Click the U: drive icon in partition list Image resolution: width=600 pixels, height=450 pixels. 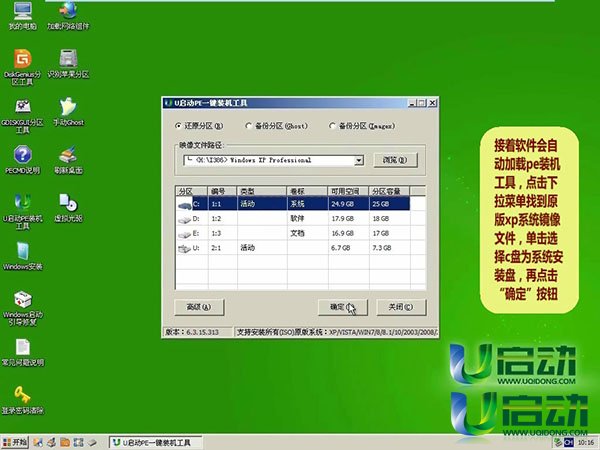click(184, 249)
